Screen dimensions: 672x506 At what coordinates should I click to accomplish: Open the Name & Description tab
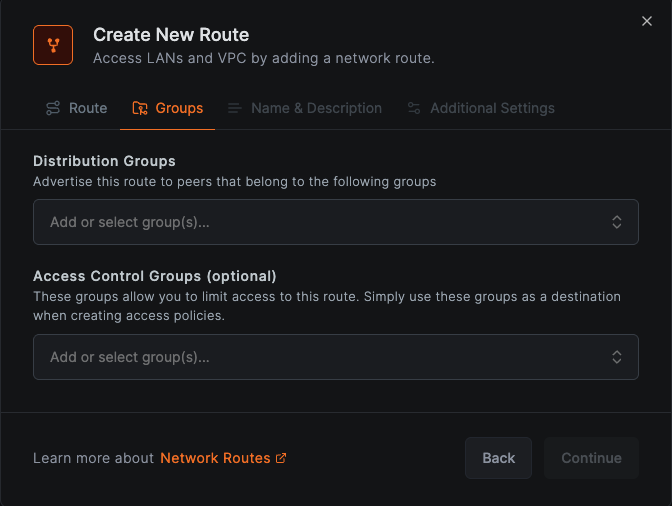(316, 108)
